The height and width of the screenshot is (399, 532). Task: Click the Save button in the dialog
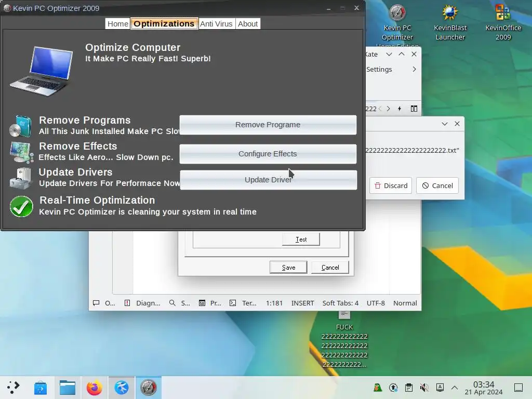pyautogui.click(x=288, y=268)
